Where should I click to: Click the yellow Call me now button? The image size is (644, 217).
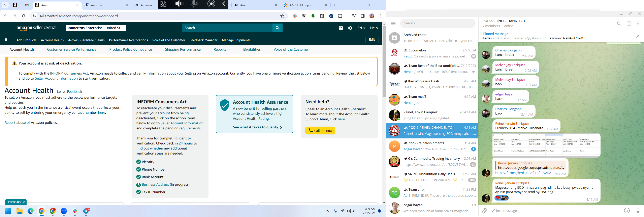[320, 131]
